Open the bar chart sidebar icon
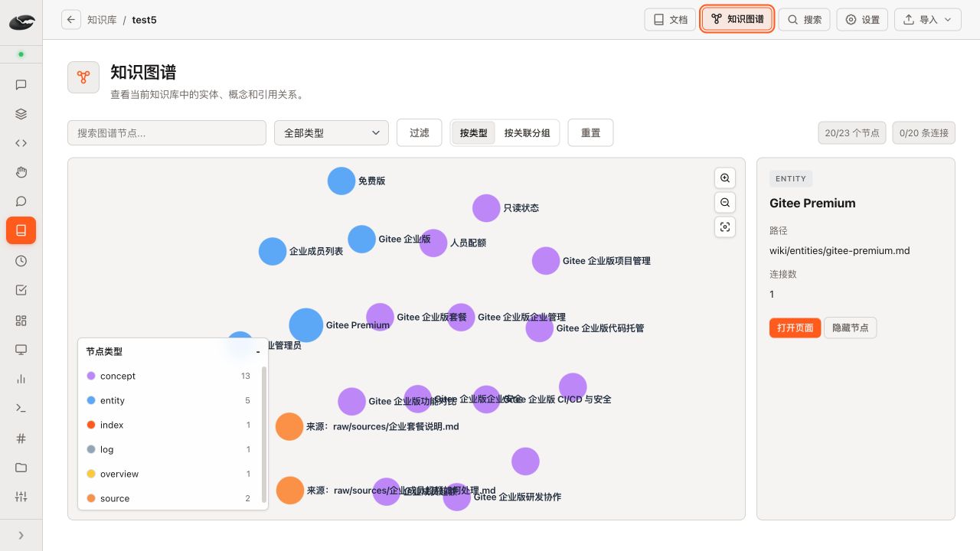The width and height of the screenshot is (980, 551). pos(21,379)
